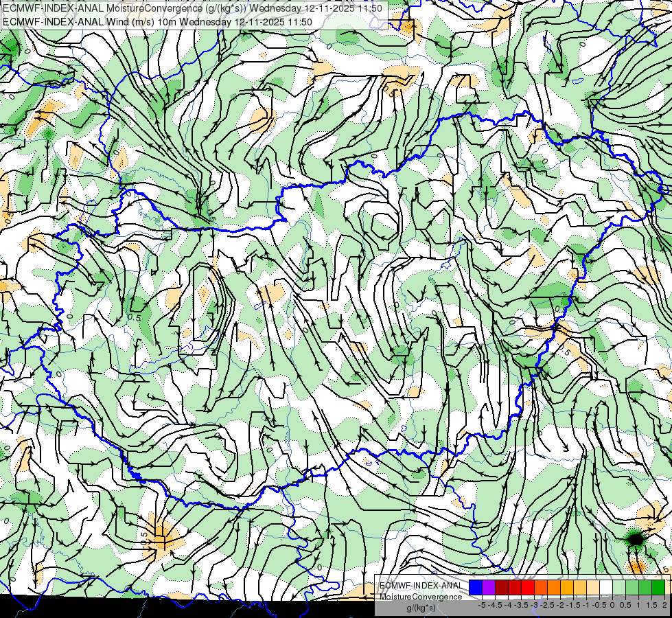Click the legend value -0.5
The width and height of the screenshot is (672, 618).
[600, 605]
